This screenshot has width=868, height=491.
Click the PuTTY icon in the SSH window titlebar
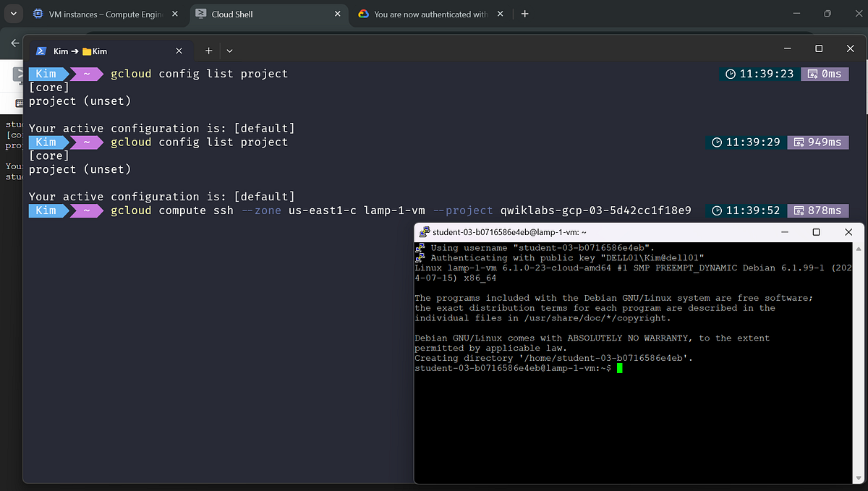(x=422, y=232)
